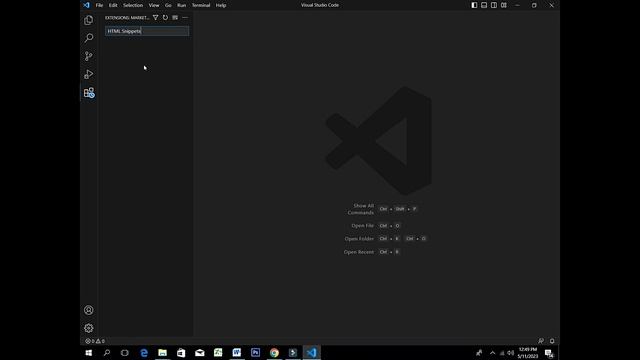
Task: Switch to the Visual Studio Code taskbar button
Action: [x=311, y=353]
